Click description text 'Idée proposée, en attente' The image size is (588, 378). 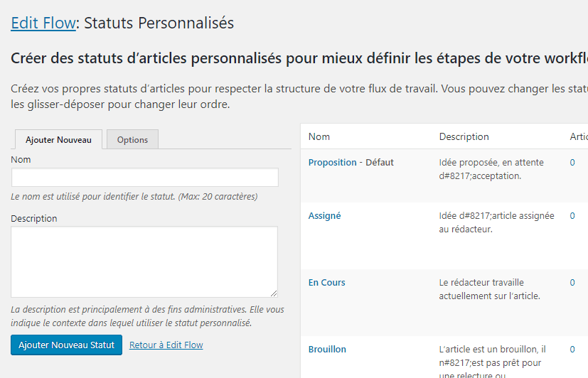491,163
